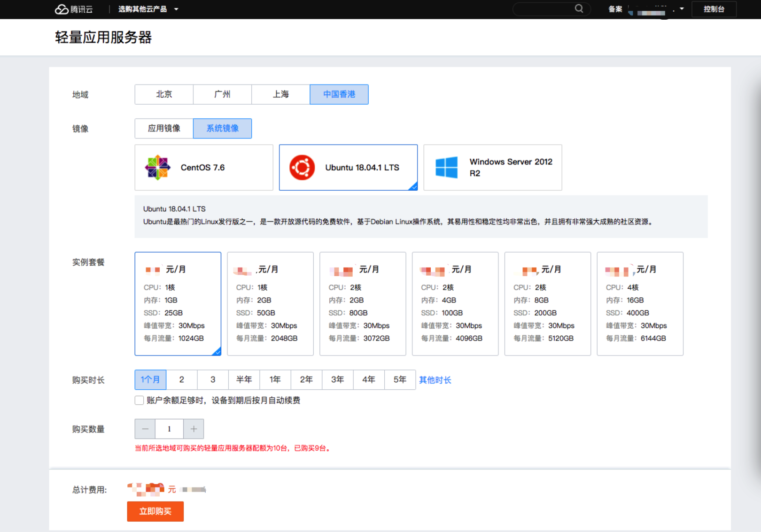
Task: Click the 立即购买 buy now button
Action: click(155, 511)
